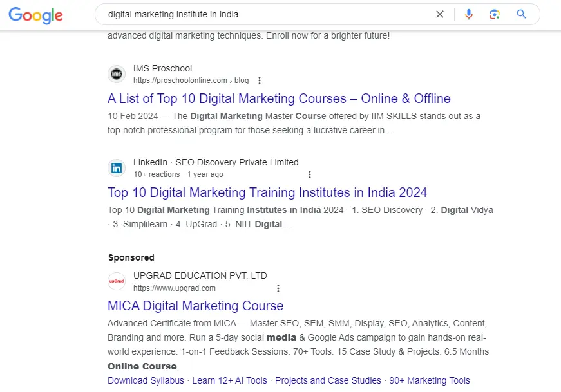
Task: Click the Projects and Case Studies sitelink
Action: pos(328,380)
